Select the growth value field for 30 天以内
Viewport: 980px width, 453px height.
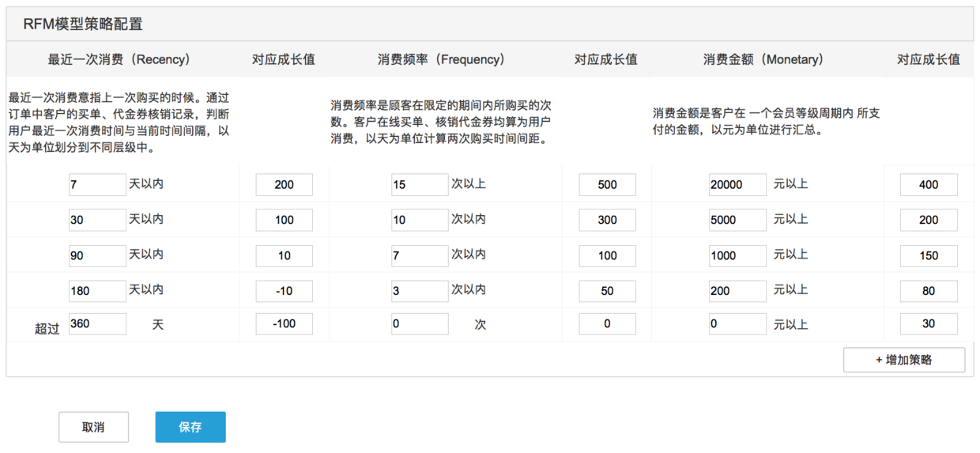pos(285,221)
